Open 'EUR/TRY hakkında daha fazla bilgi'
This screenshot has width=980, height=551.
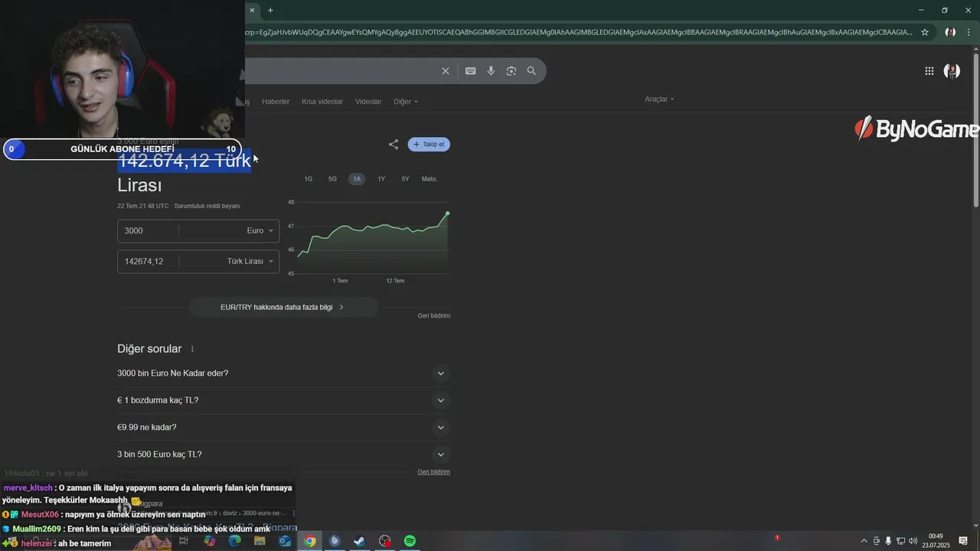point(283,307)
